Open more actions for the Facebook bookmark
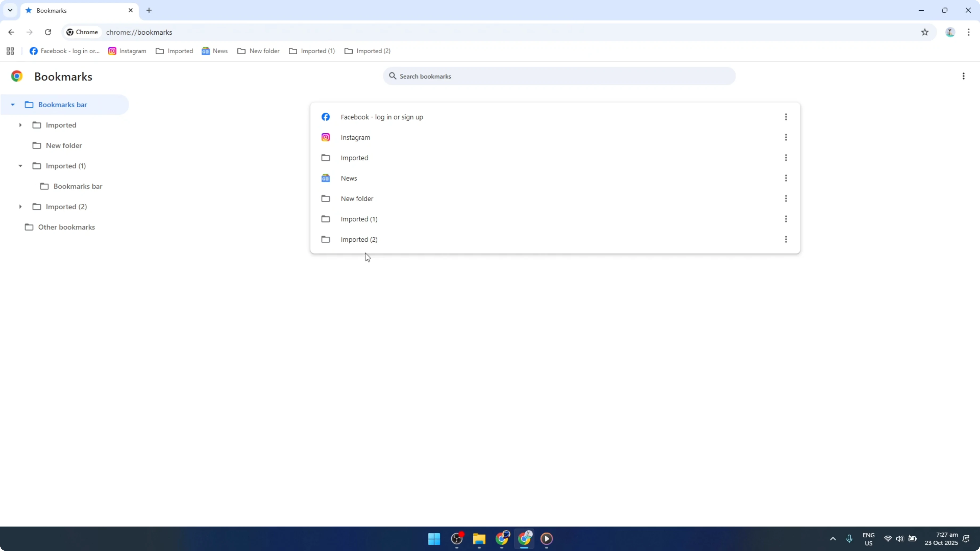The width and height of the screenshot is (980, 551). (x=786, y=117)
